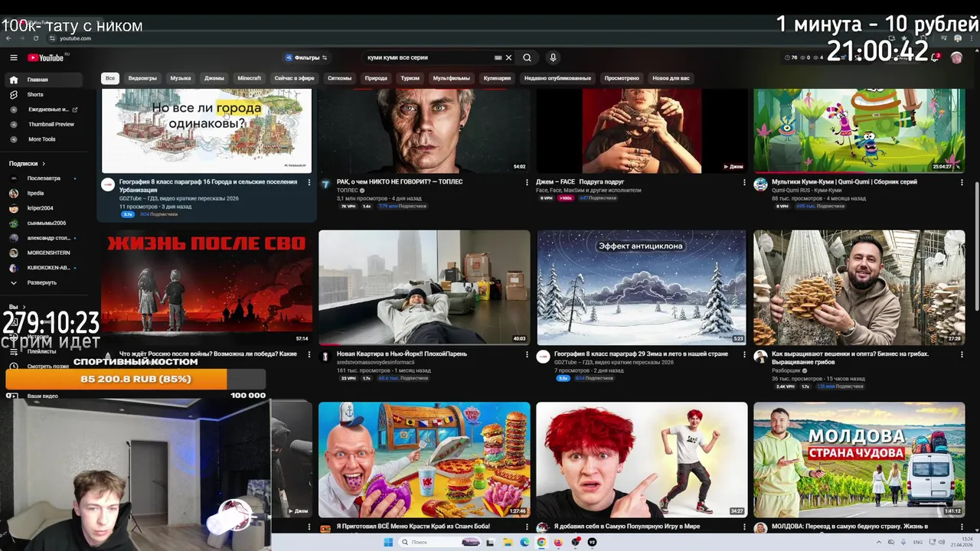
Task: Open the Джем – FACE Подруга подруг mix
Action: pyautogui.click(x=580, y=182)
